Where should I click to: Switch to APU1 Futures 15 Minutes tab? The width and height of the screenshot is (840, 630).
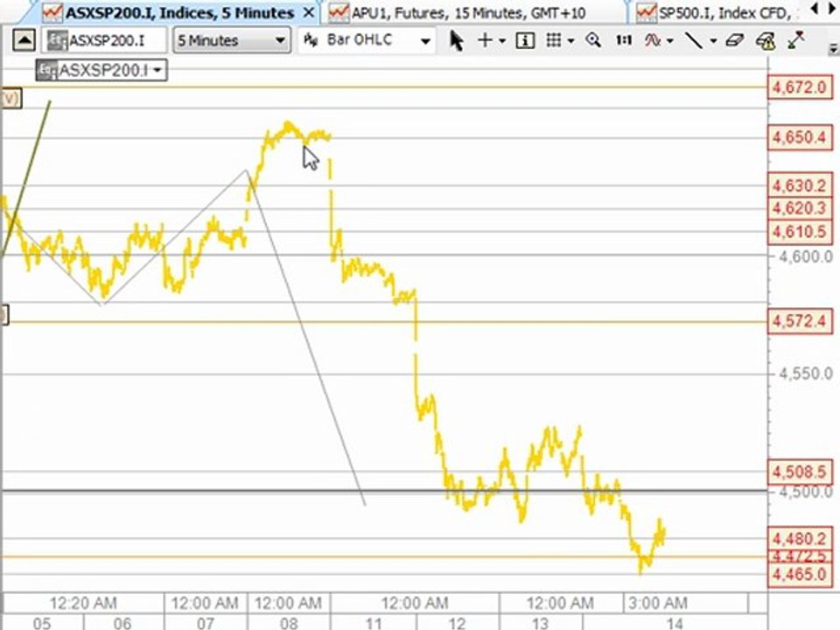point(472,12)
